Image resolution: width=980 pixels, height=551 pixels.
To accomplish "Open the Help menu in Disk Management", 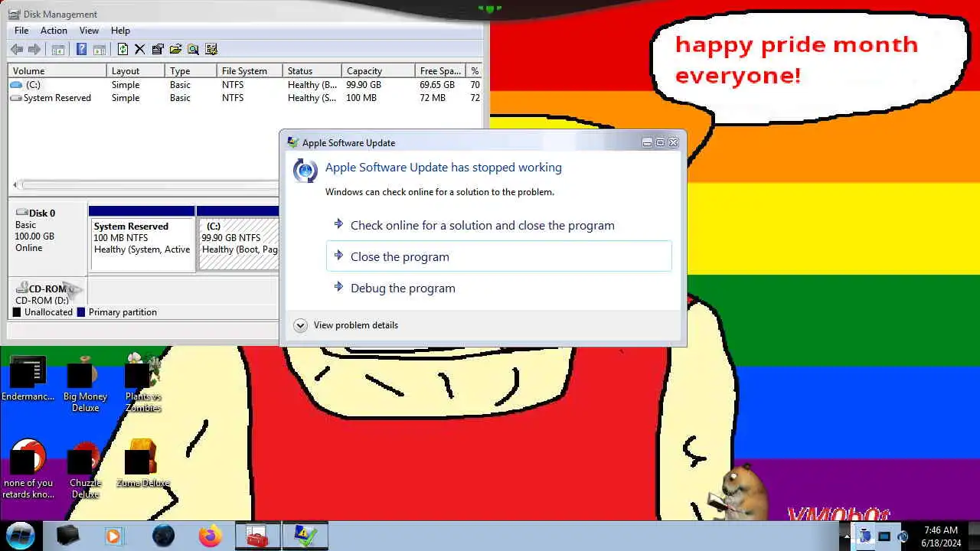I will (x=120, y=31).
